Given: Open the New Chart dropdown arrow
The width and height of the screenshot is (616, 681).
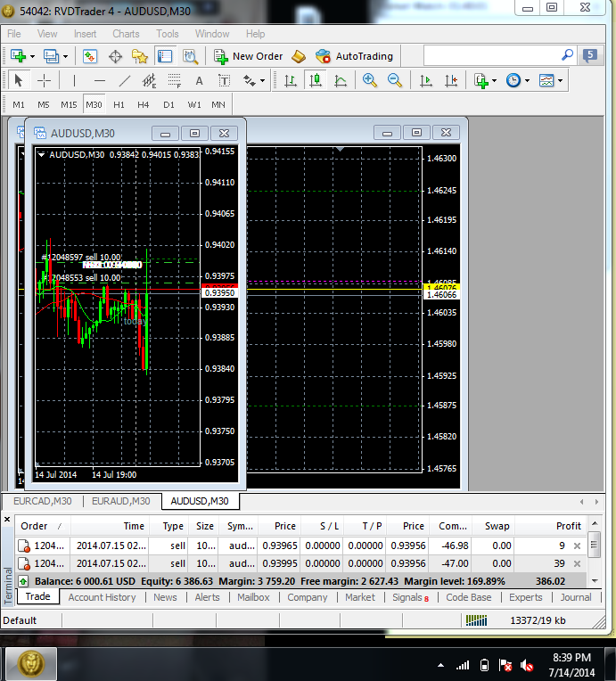Looking at the screenshot, I should pyautogui.click(x=32, y=56).
